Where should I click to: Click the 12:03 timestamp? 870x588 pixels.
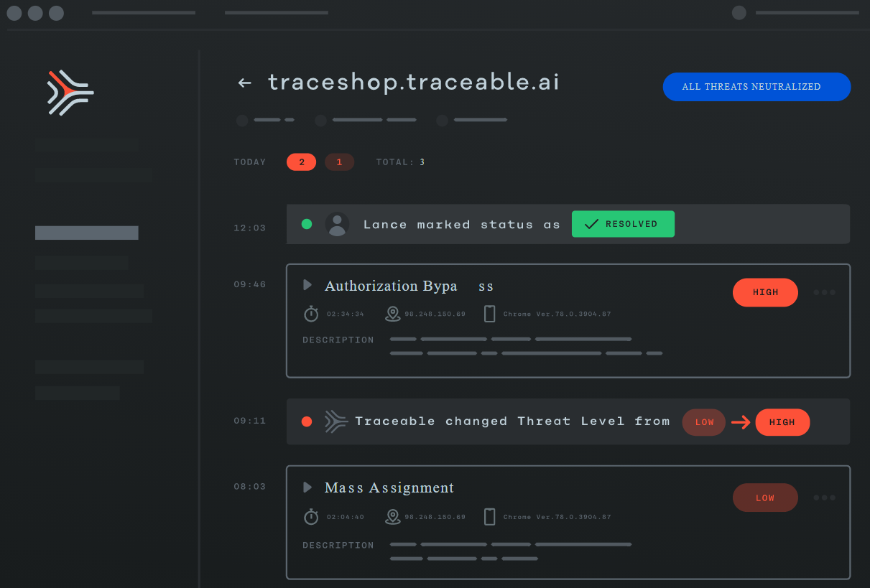(x=249, y=228)
